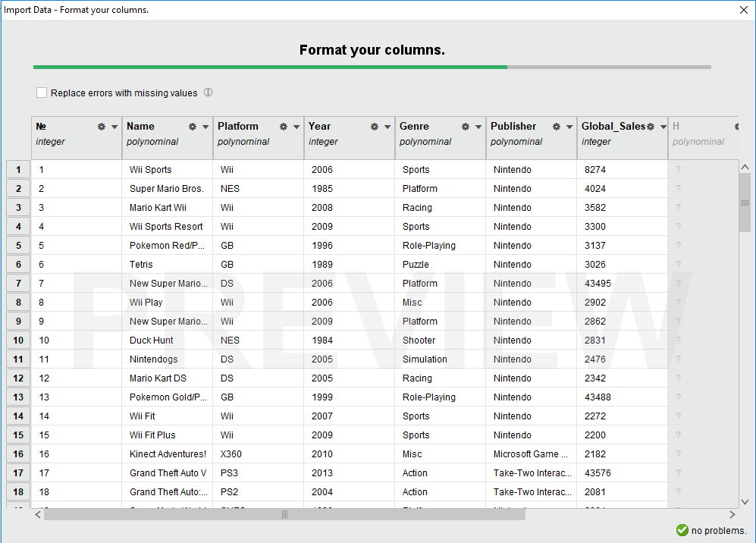Click global sales value '43495'

[x=623, y=284]
